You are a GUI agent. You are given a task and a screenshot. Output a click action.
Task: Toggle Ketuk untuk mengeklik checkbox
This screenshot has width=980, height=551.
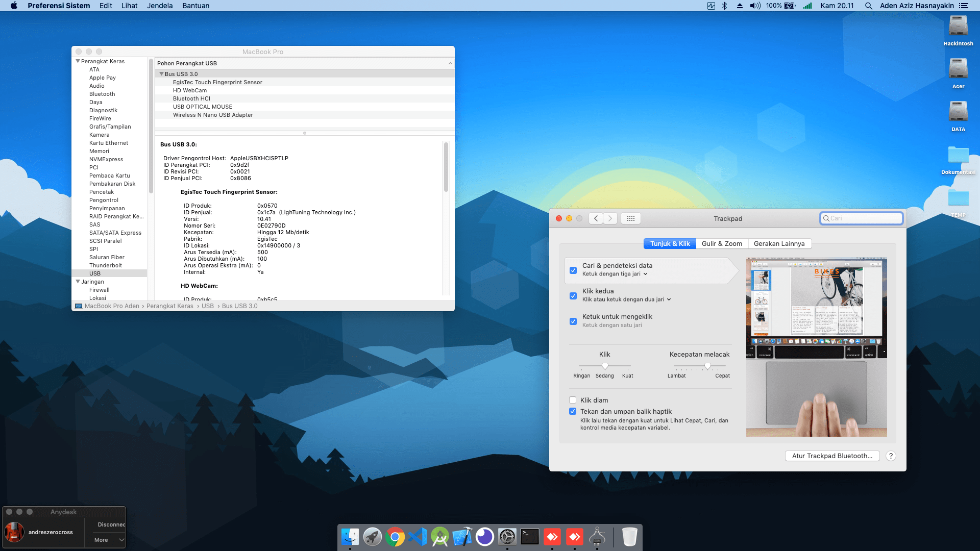(573, 321)
